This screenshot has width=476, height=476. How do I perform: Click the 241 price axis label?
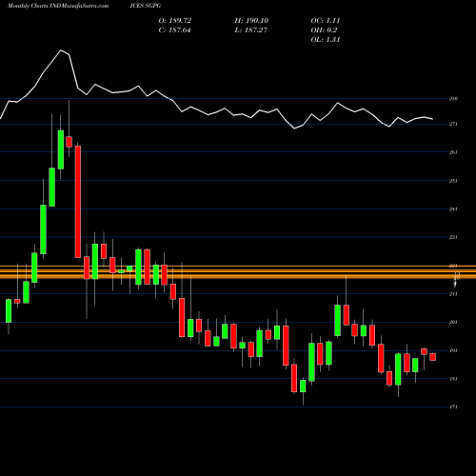coord(453,208)
